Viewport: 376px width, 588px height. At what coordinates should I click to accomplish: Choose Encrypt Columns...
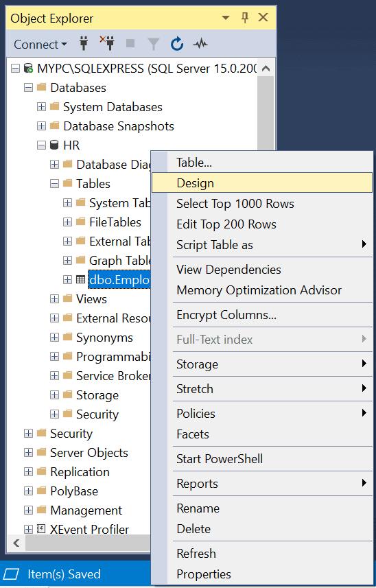tap(262, 315)
